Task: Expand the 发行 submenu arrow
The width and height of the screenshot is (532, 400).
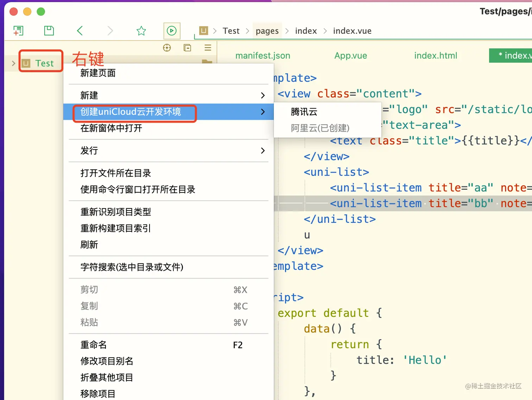Action: click(x=262, y=151)
